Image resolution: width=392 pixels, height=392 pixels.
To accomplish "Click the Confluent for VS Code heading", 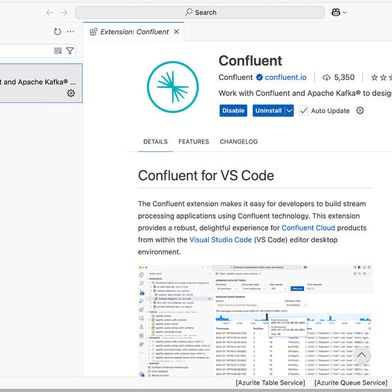I will tap(206, 176).
